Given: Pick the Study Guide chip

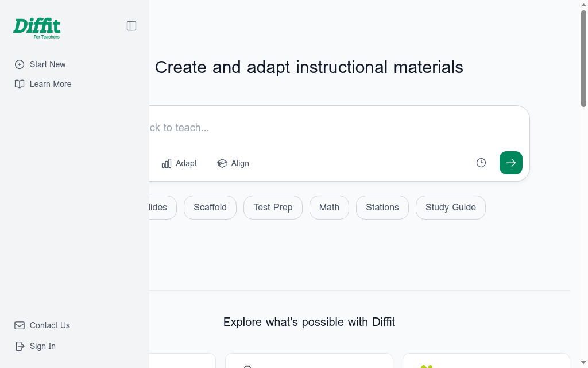Looking at the screenshot, I should (x=451, y=207).
